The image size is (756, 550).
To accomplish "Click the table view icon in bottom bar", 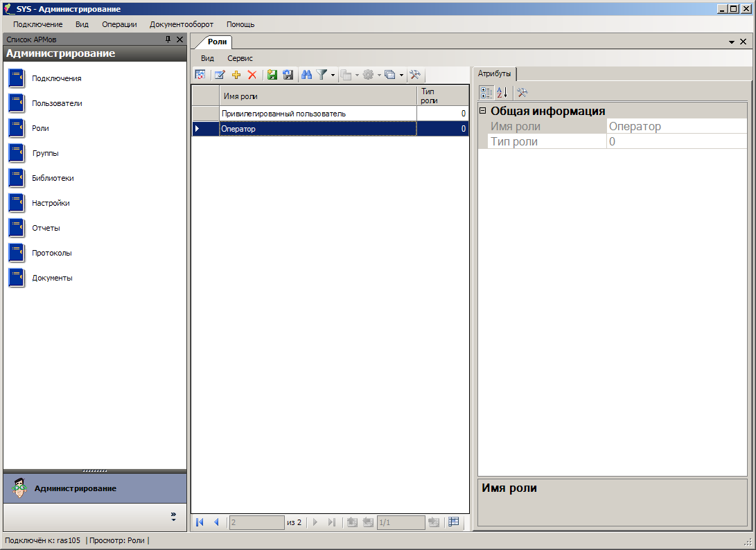I will 454,522.
